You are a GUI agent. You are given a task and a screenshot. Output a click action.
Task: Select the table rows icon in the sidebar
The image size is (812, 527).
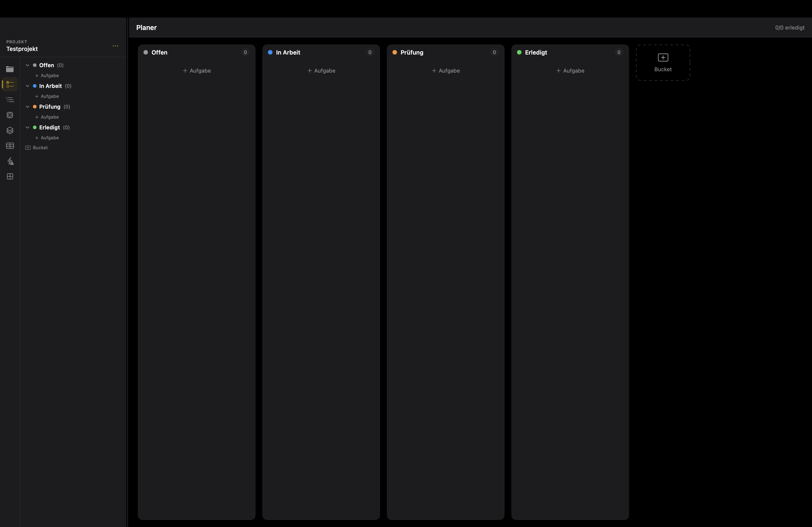[10, 146]
